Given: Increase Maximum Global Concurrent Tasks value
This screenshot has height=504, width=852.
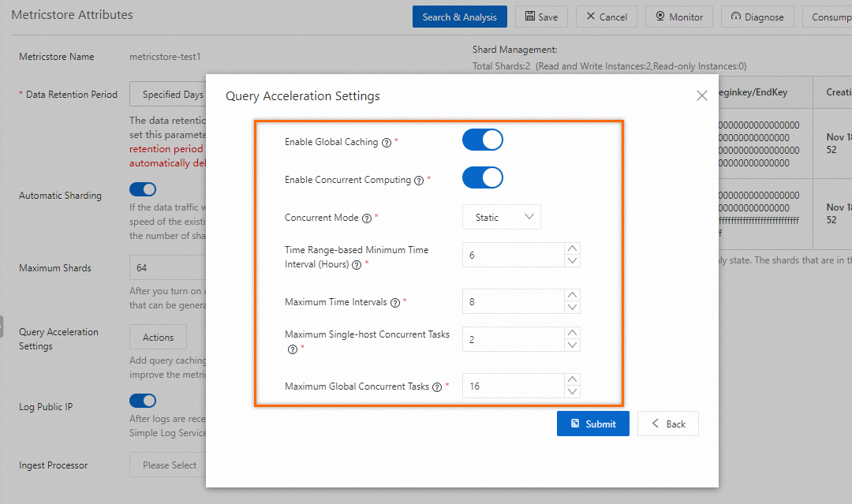Looking at the screenshot, I should (572, 379).
